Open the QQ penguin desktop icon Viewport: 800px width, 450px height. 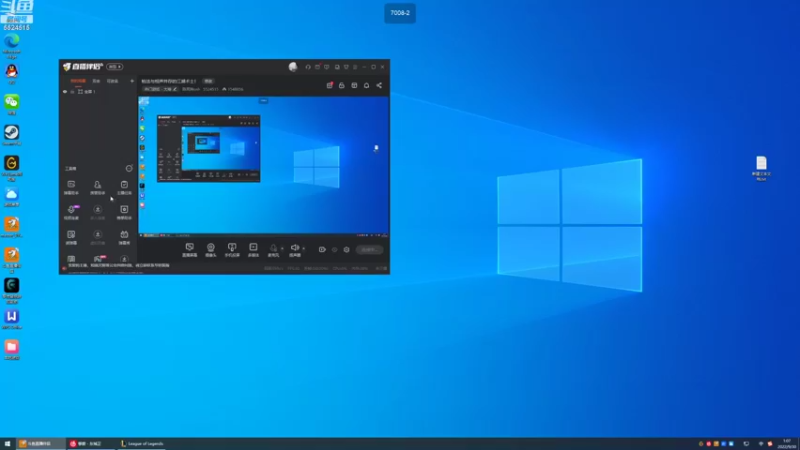(12, 74)
